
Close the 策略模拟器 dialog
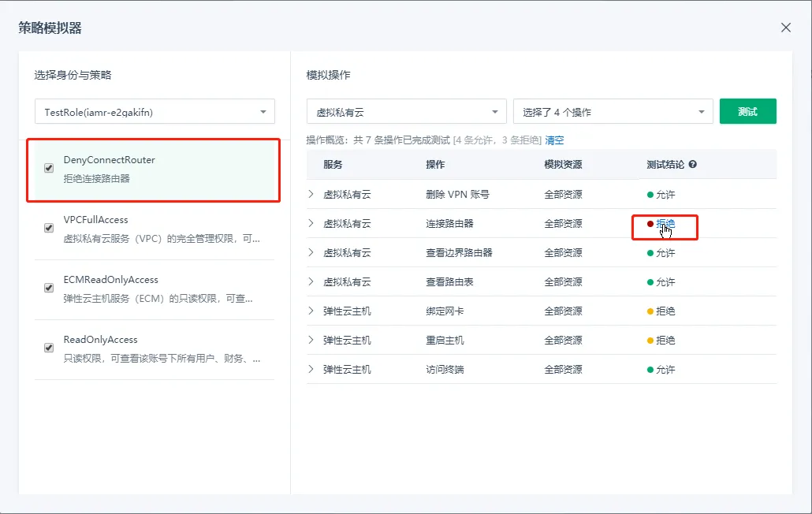click(x=785, y=28)
